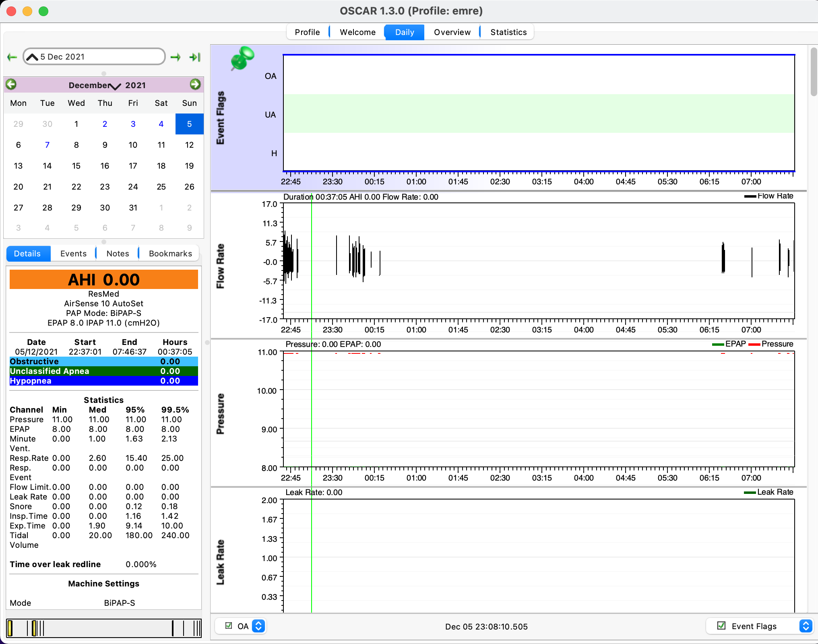The height and width of the screenshot is (644, 818).
Task: Go to next day with right green arrow
Action: (176, 57)
